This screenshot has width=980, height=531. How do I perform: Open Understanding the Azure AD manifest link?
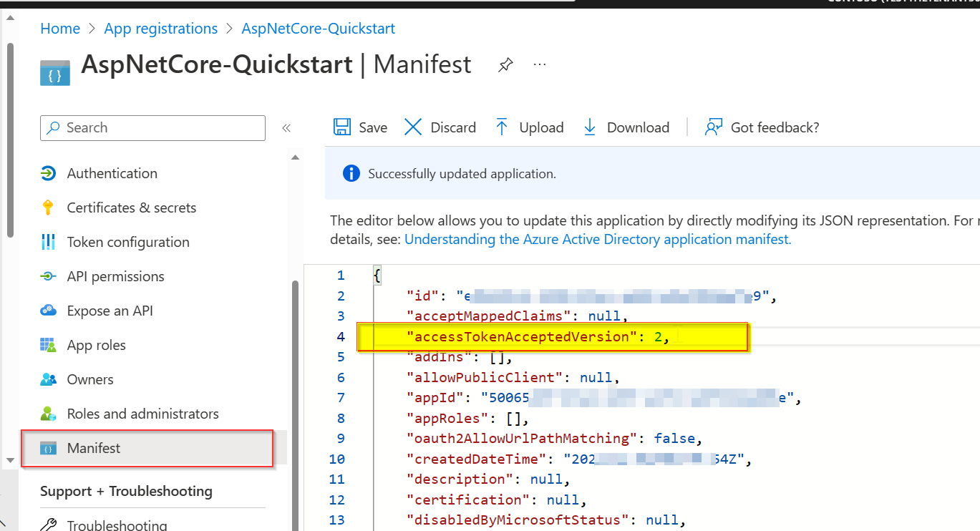[x=598, y=240]
